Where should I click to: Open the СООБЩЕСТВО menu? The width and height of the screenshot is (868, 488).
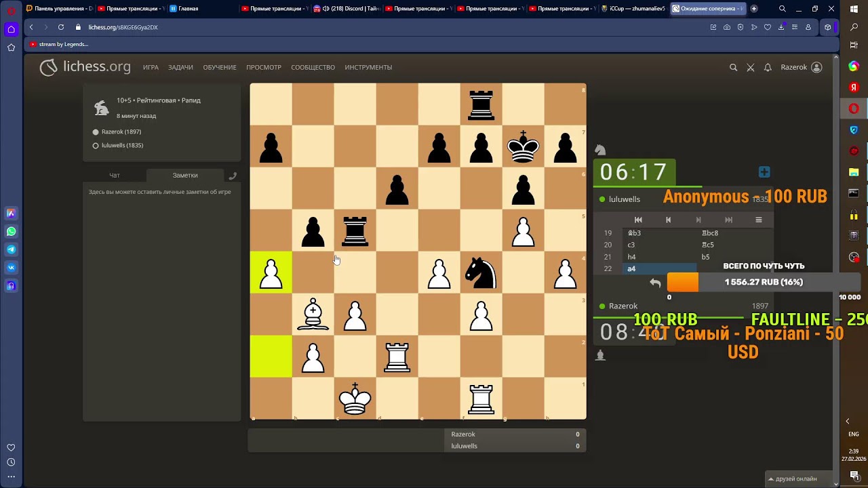point(313,67)
